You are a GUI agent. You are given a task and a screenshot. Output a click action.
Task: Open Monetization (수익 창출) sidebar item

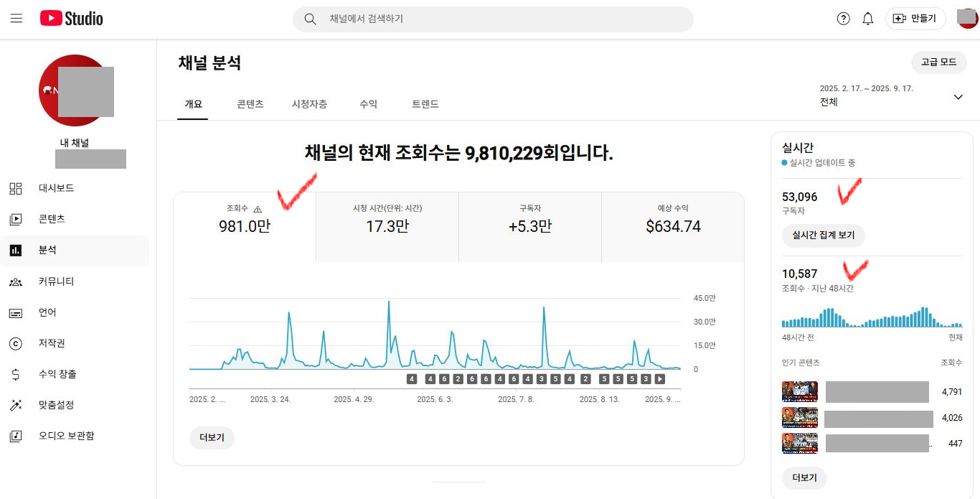click(x=57, y=374)
